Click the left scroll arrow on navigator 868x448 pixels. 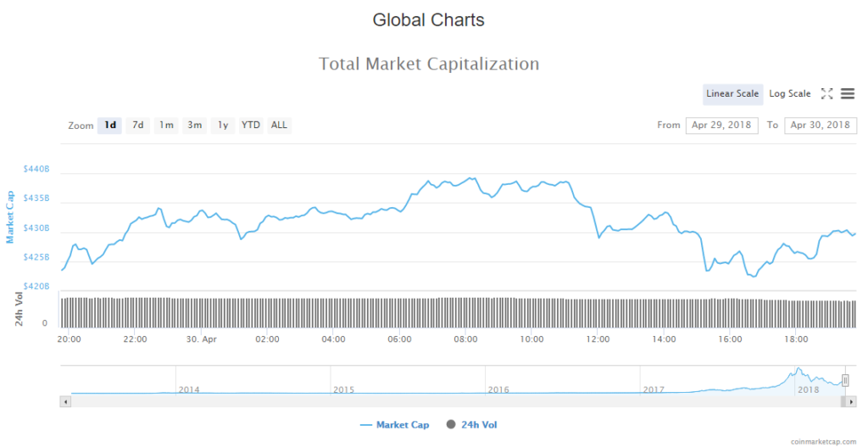64,400
